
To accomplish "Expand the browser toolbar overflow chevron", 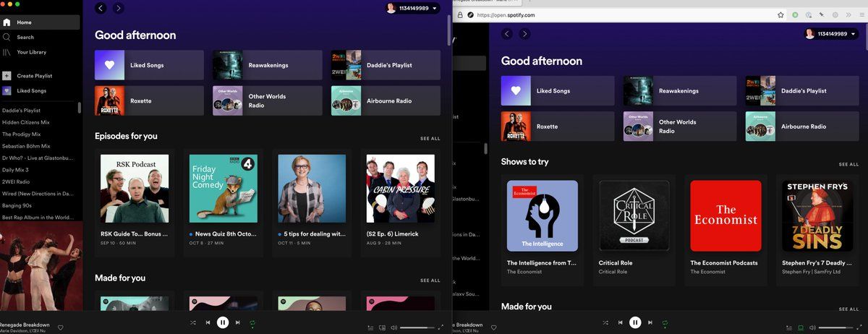I will (849, 14).
